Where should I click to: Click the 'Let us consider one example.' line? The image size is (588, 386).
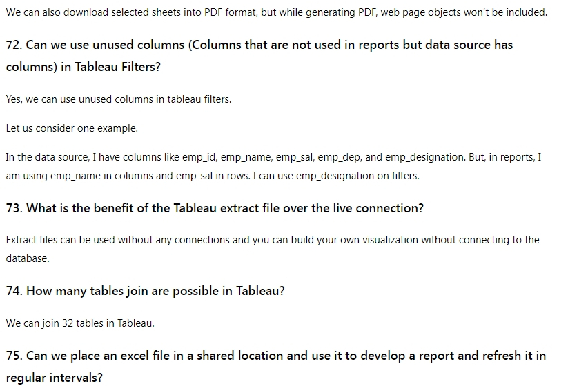click(72, 128)
